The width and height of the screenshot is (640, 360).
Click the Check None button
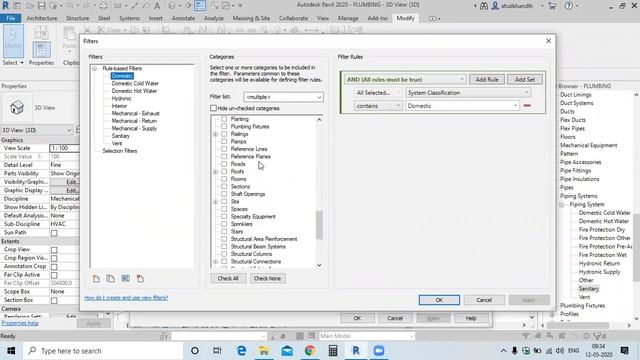tap(267, 278)
